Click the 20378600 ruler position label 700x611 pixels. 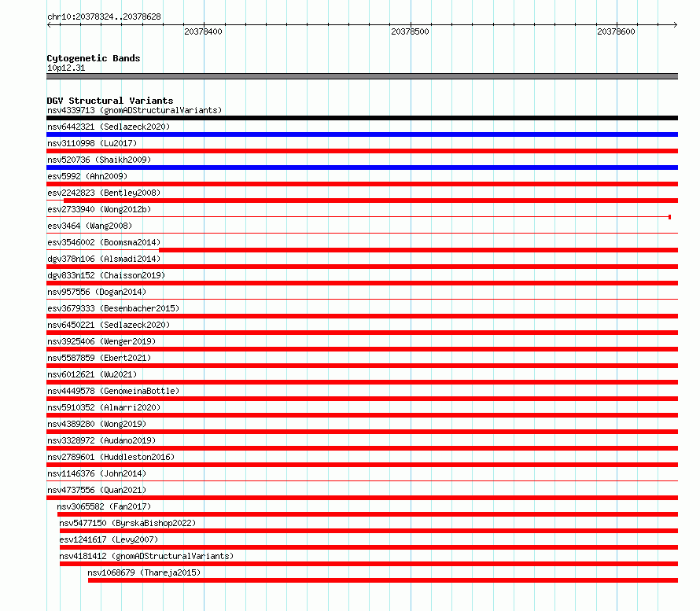[x=616, y=31]
